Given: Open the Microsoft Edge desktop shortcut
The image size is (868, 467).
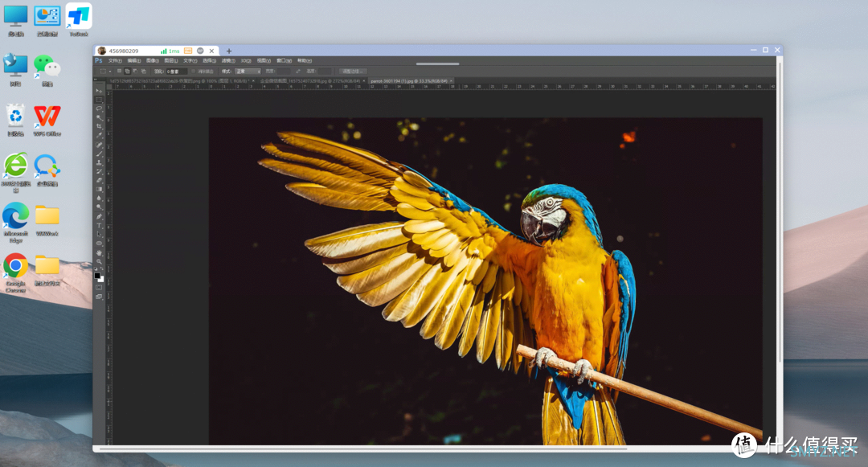Looking at the screenshot, I should click(x=15, y=222).
